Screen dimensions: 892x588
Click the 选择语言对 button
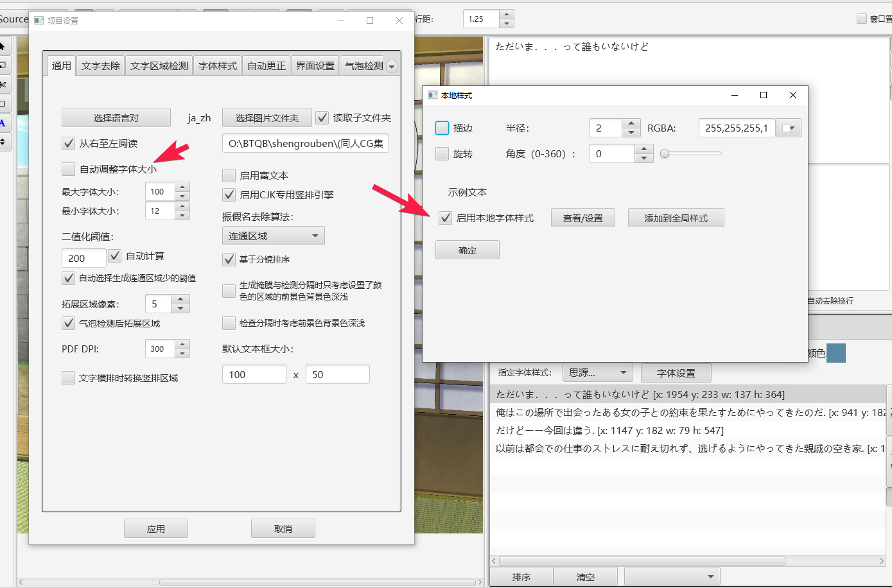(116, 117)
